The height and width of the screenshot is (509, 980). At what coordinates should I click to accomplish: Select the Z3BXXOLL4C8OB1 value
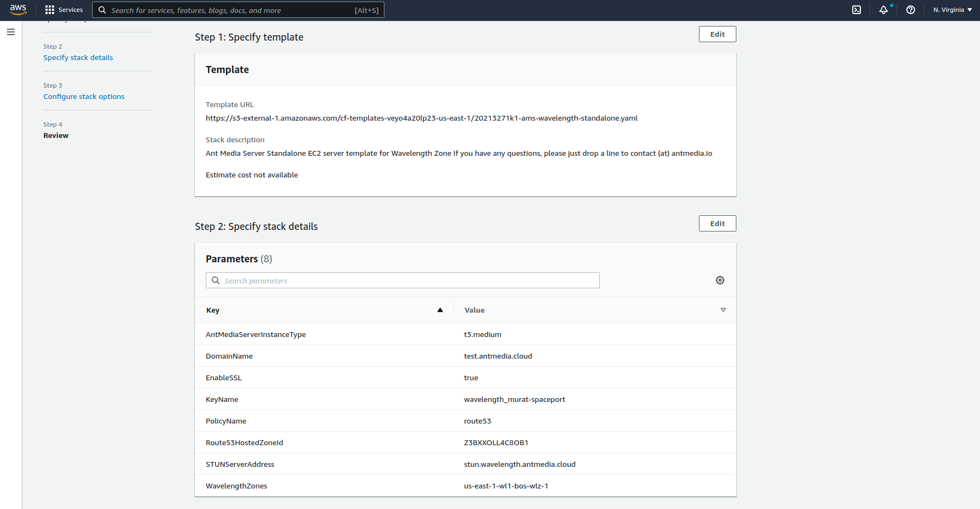(496, 442)
